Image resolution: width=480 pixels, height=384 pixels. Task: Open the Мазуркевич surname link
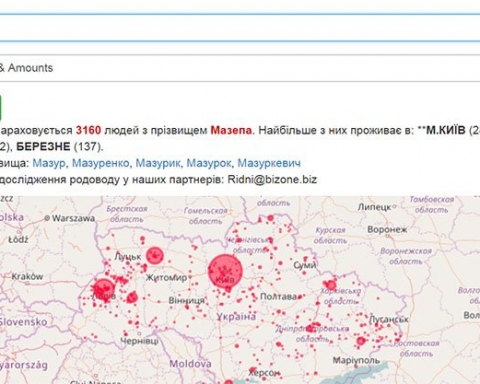pyautogui.click(x=269, y=163)
